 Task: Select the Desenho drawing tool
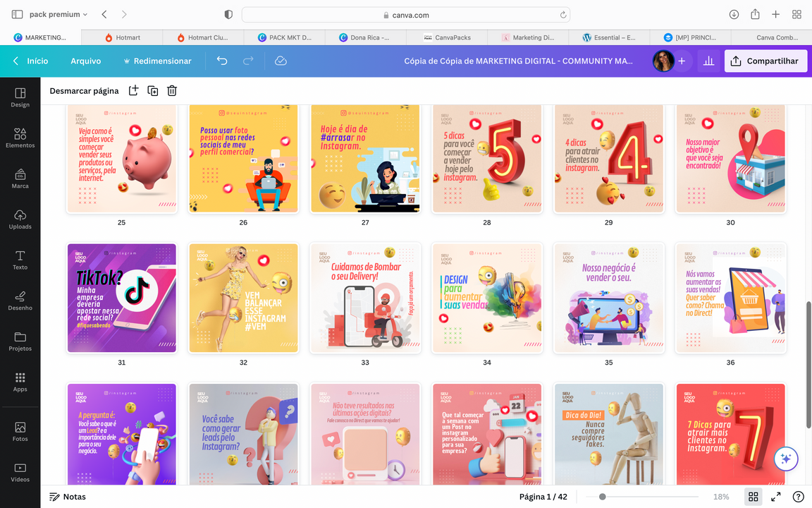click(x=20, y=300)
